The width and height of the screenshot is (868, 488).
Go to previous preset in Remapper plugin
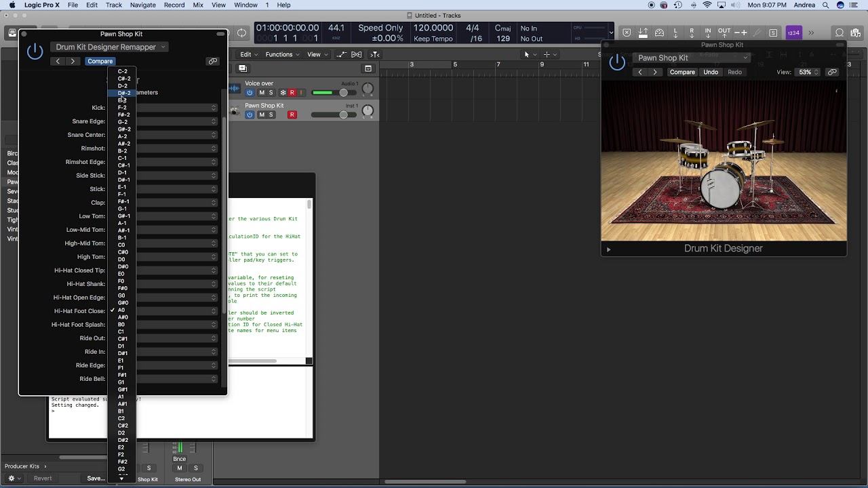(58, 61)
